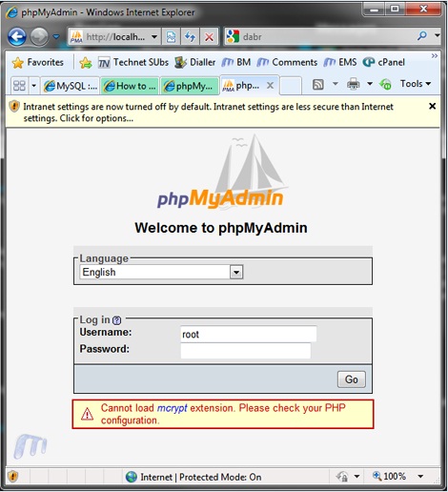Click the Compatibility View icon

point(171,37)
